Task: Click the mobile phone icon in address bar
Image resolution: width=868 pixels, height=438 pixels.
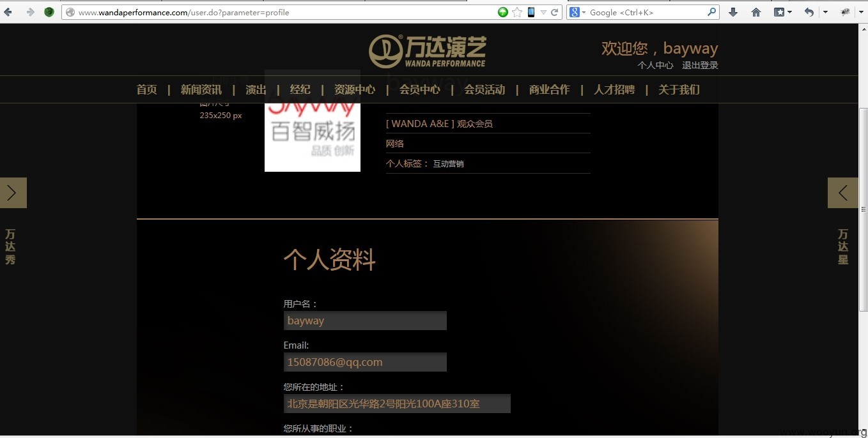Action: [x=531, y=12]
